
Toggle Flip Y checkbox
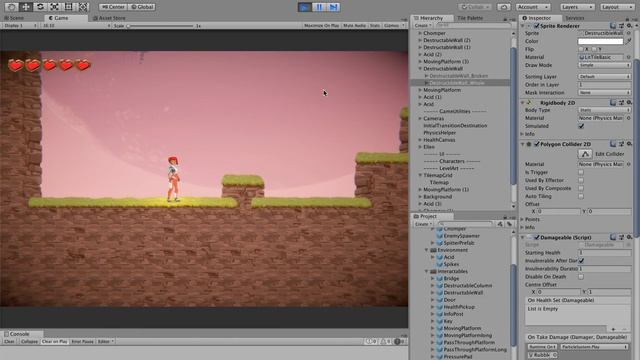coord(594,49)
